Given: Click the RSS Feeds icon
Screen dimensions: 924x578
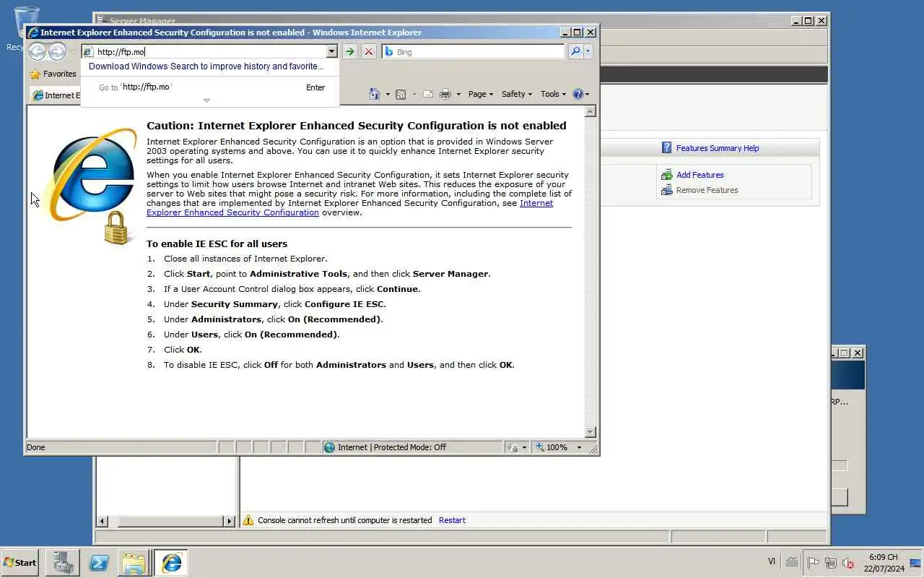Looking at the screenshot, I should point(401,94).
